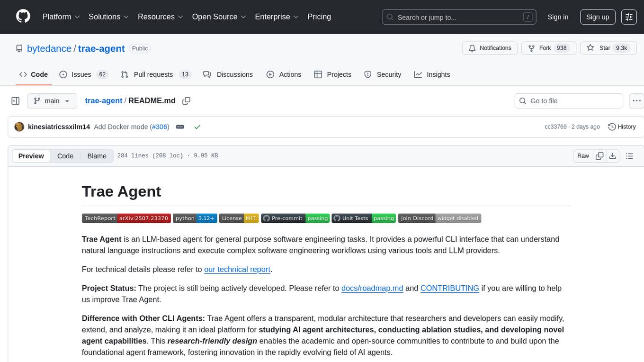This screenshot has height=362, width=644.
Task: Open the README outline list
Action: coord(629,156)
